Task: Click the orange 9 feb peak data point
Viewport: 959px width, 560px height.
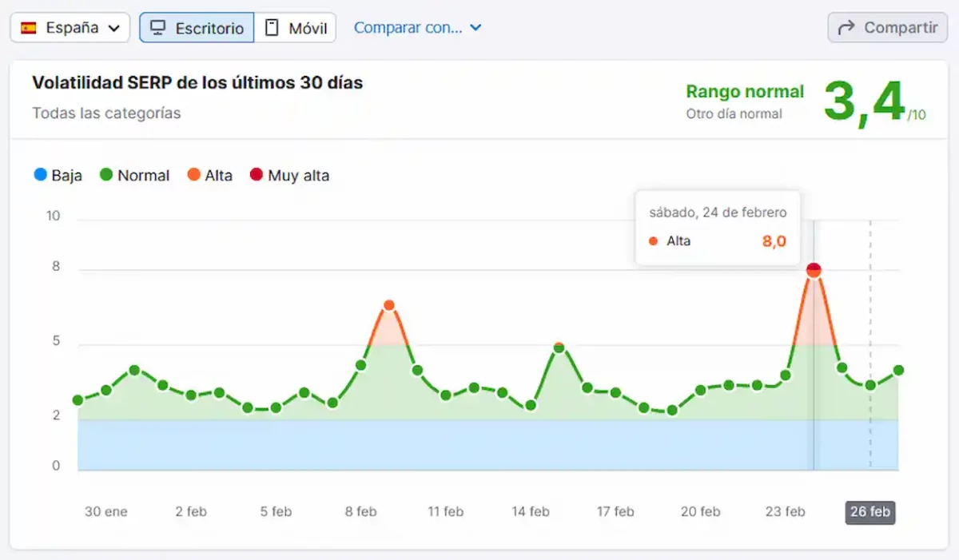Action: (x=389, y=305)
